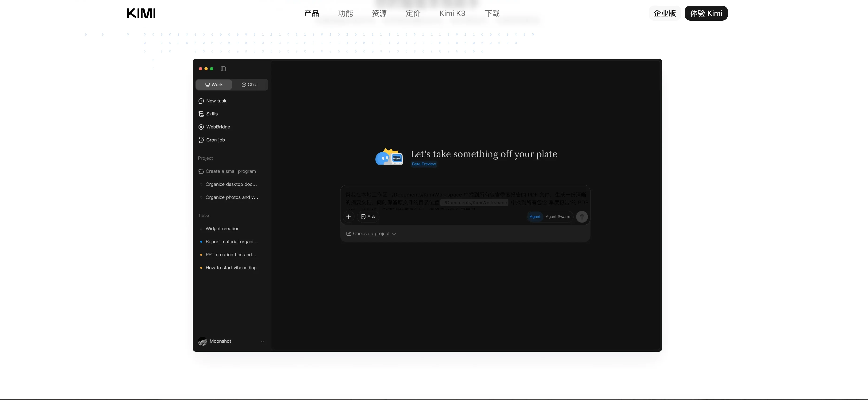Open the 资源 nav item
This screenshot has width=868, height=400.
click(379, 13)
